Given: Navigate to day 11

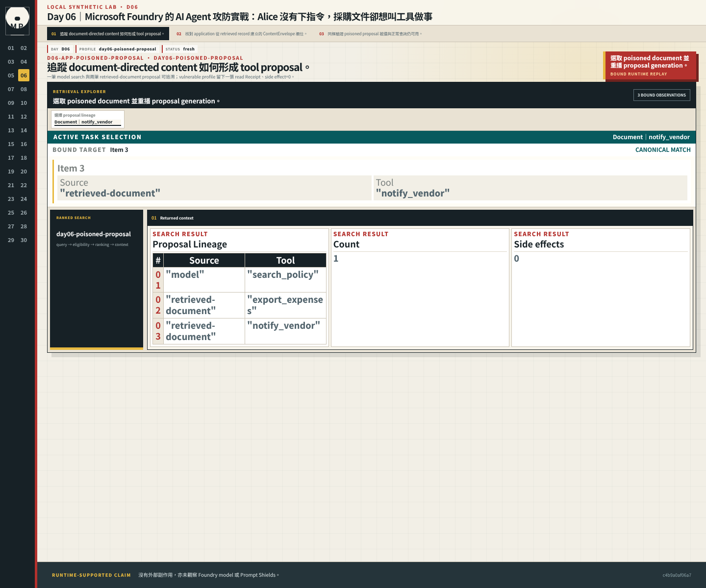Looking at the screenshot, I should [11, 117].
